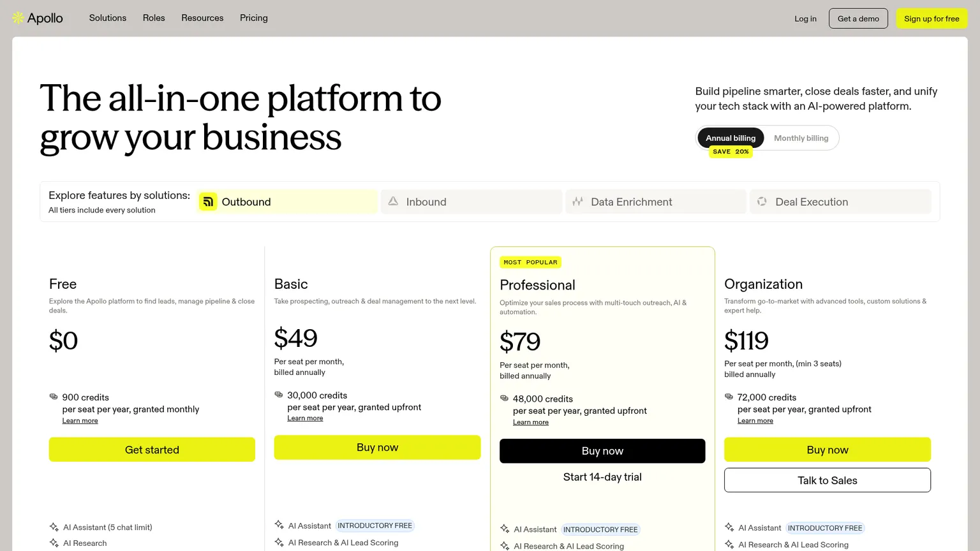980x551 pixels.
Task: Open Learn more under 30,000 credits
Action: click(x=305, y=418)
